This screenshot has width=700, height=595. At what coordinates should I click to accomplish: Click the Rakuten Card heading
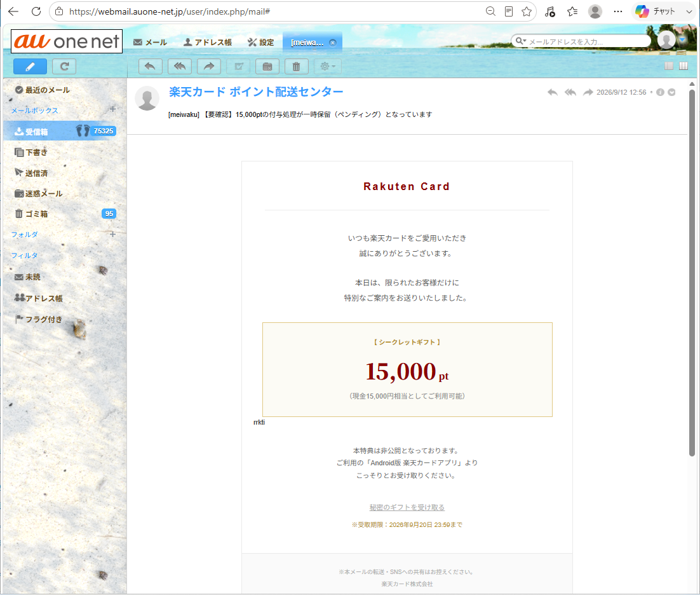pos(407,186)
